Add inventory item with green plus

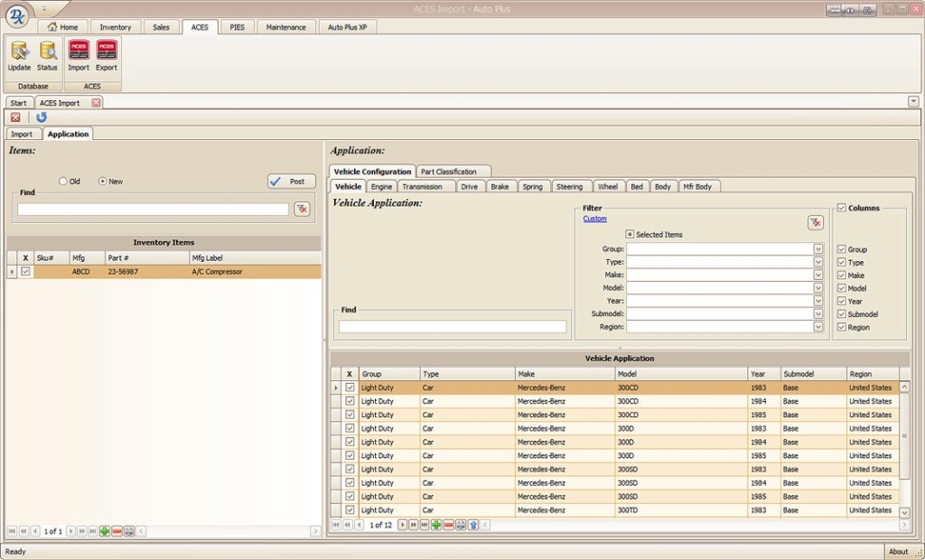click(105, 531)
